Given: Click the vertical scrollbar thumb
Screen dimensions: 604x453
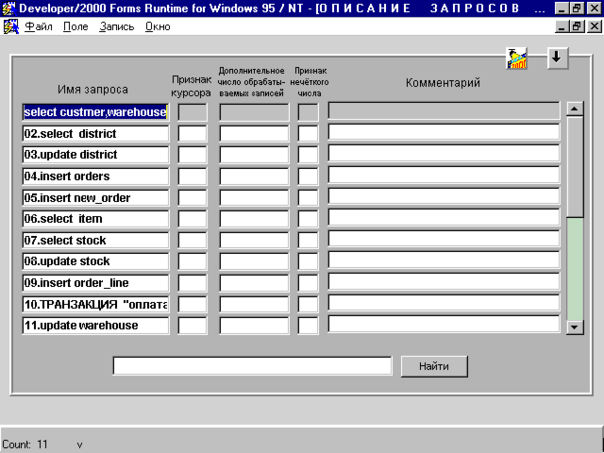Looking at the screenshot, I should (575, 167).
